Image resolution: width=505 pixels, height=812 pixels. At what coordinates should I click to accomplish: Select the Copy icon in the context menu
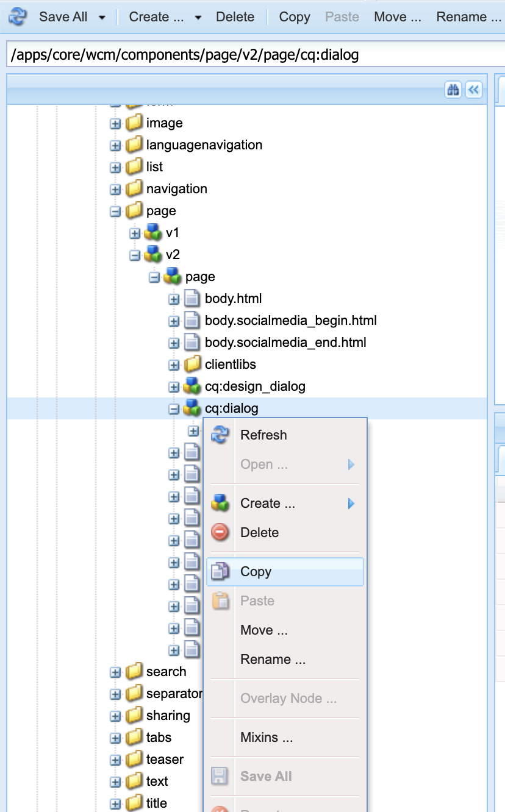[220, 571]
